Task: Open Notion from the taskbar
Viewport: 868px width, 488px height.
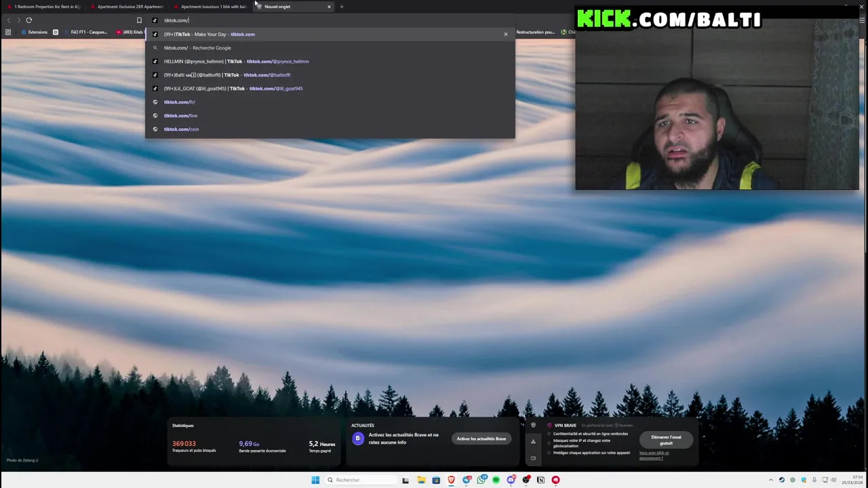Action: [x=540, y=480]
